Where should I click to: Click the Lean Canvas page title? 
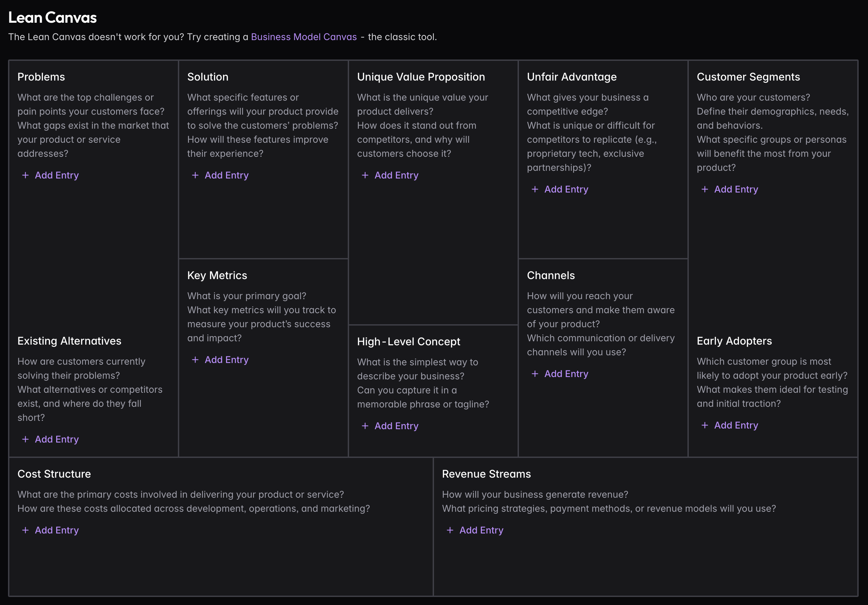(x=53, y=17)
